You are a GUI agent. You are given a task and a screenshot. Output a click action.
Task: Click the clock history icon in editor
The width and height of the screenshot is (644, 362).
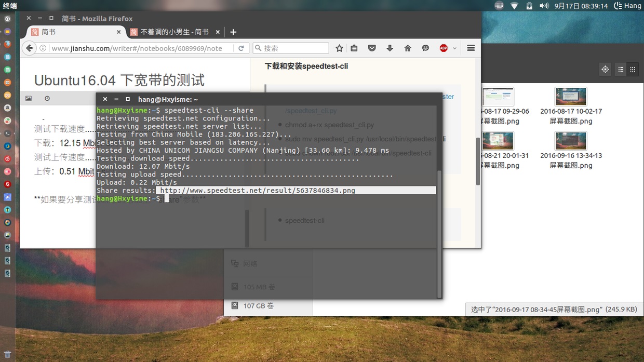pos(47,98)
